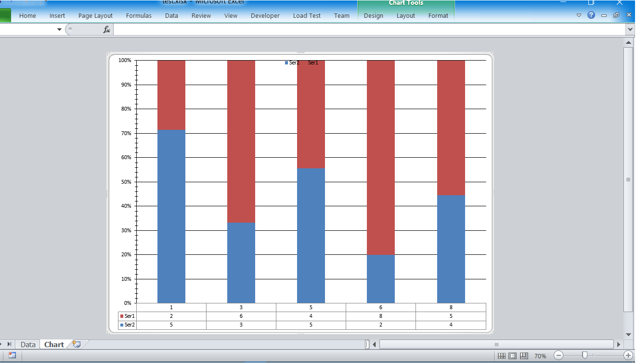This screenshot has height=364, width=636.
Task: Open Chart Tools Design tab
Action: point(374,15)
